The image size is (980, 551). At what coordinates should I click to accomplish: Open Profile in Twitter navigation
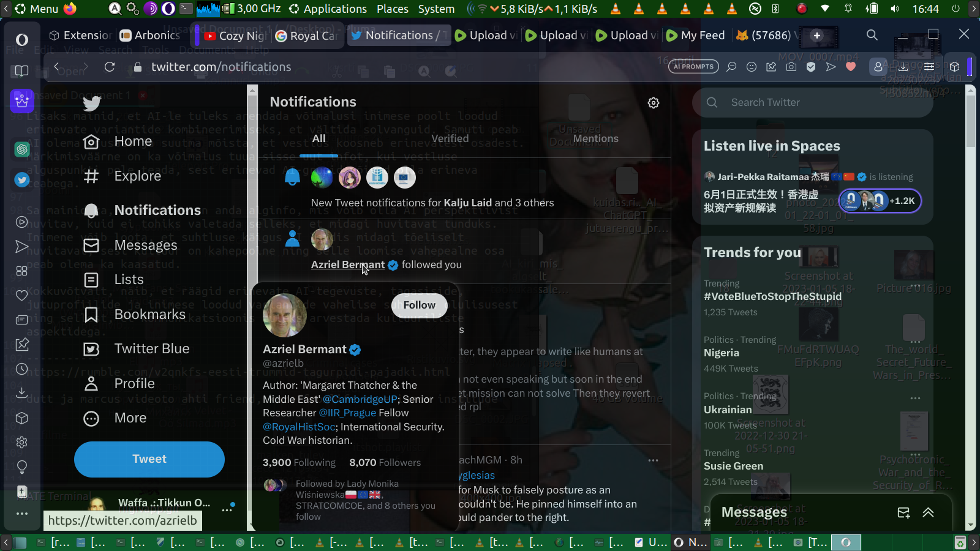click(119, 384)
